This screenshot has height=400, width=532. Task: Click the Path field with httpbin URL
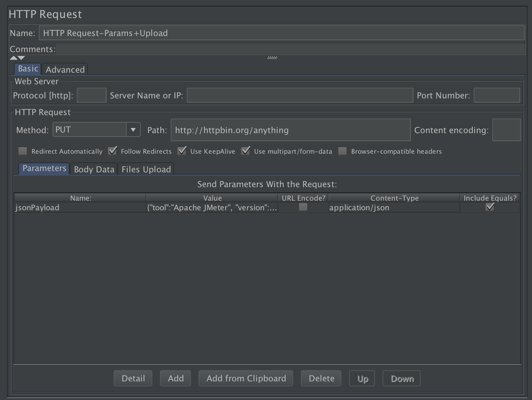(290, 130)
